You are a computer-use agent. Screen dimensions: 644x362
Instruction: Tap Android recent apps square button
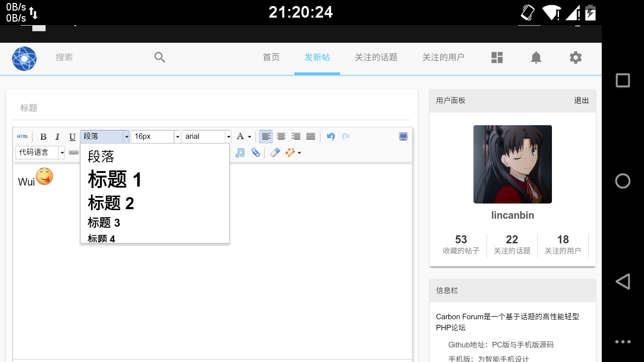pyautogui.click(x=623, y=80)
